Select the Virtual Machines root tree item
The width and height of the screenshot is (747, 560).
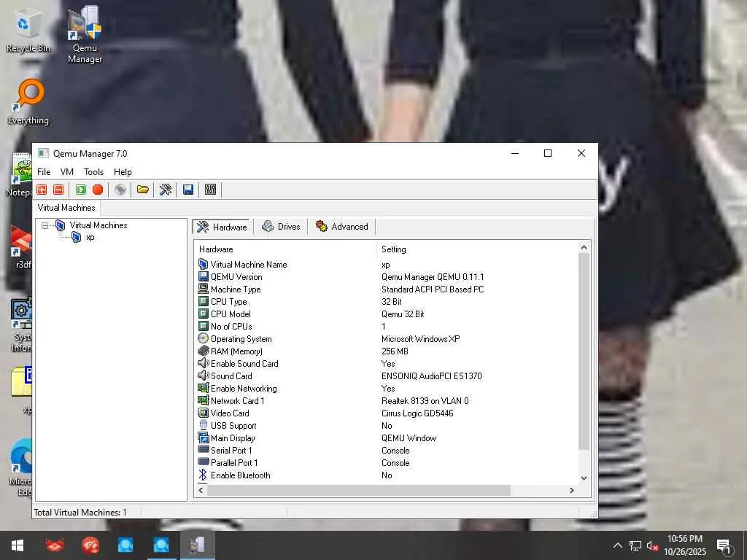pos(98,225)
